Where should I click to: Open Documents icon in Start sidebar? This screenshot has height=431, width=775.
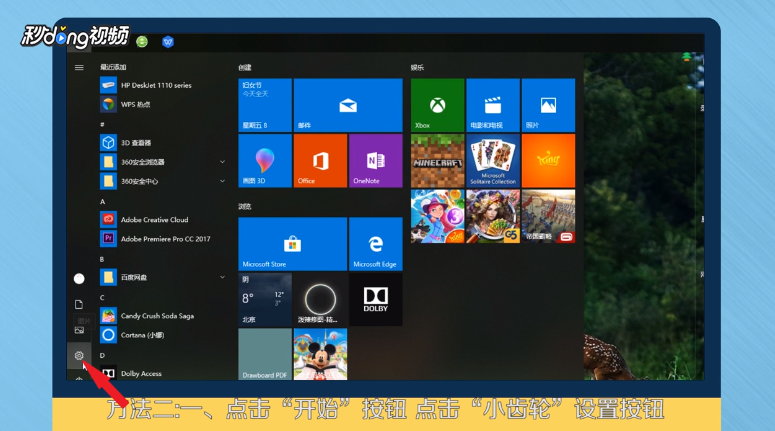[x=79, y=304]
